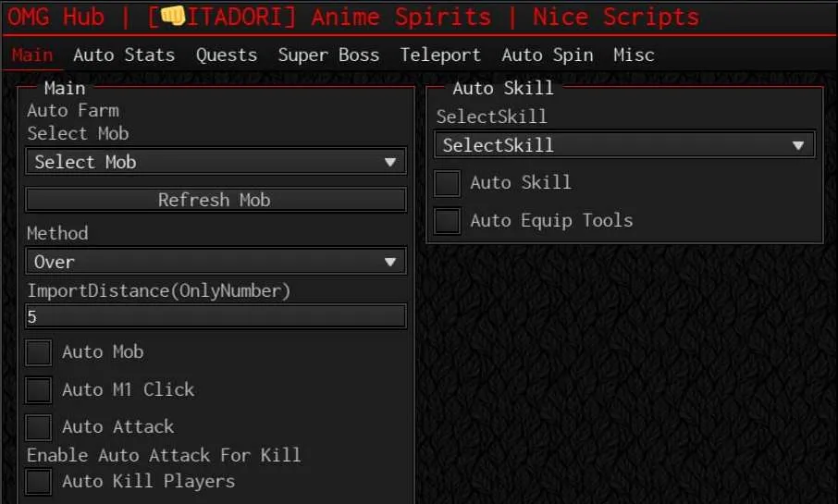The image size is (838, 504).
Task: Click the SelectSkill label above the dropdown
Action: pos(492,117)
